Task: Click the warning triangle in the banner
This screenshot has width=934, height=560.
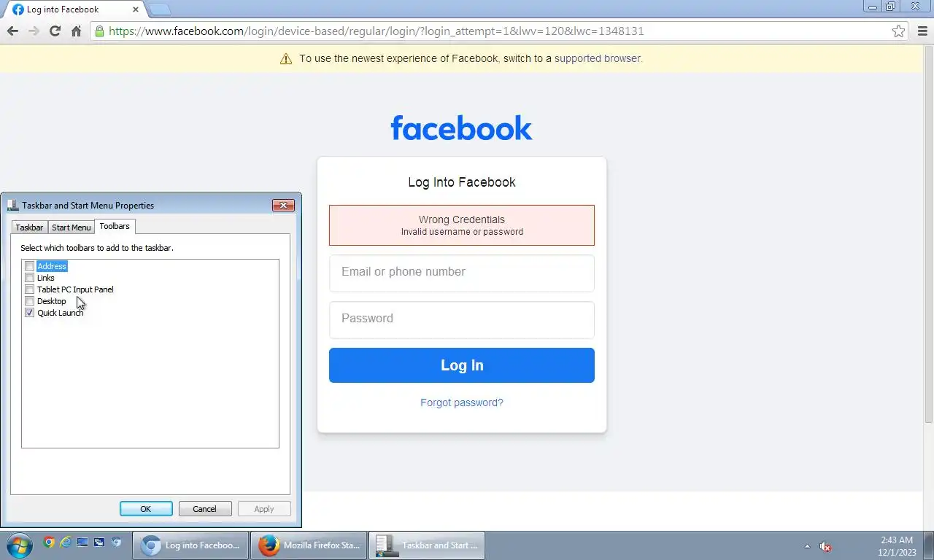Action: (286, 58)
